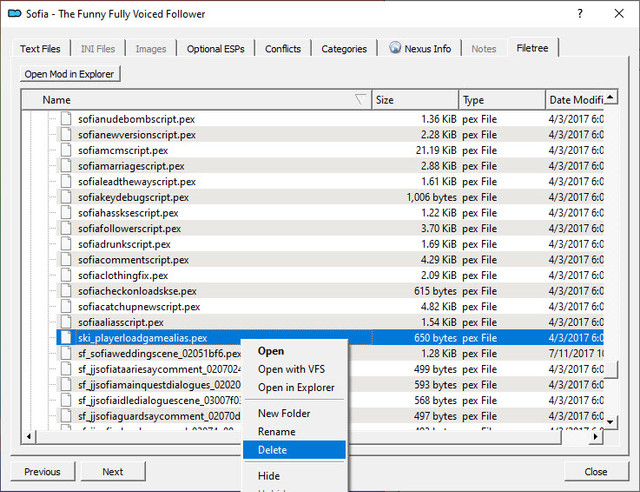The width and height of the screenshot is (640, 492).
Task: Click the horizontal scrollbar left arrow
Action: click(x=29, y=436)
